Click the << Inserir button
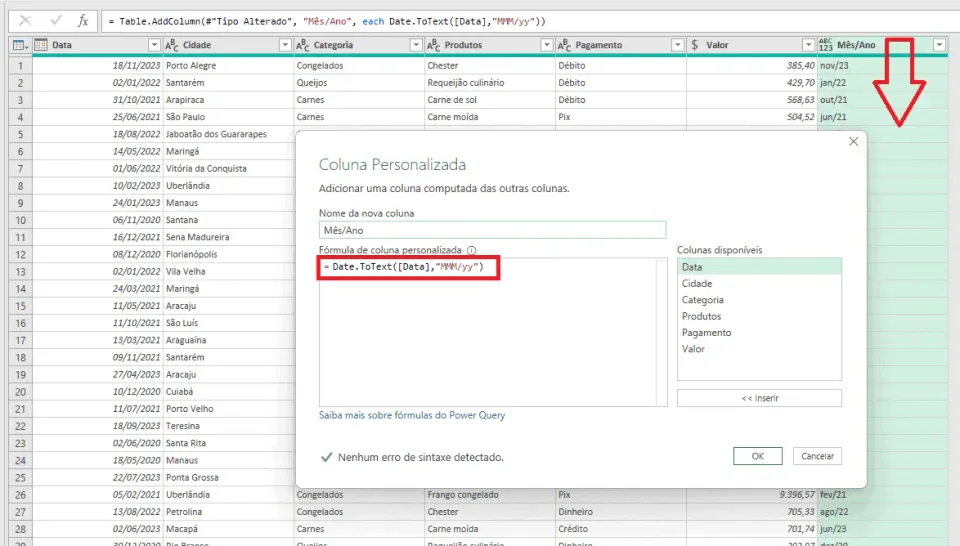The image size is (960, 546). (759, 398)
